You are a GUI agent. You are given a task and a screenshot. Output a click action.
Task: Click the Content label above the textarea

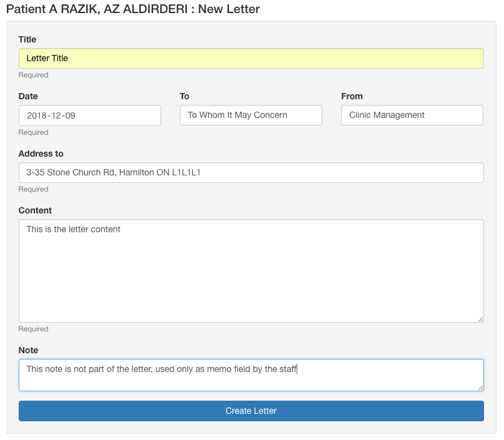(x=35, y=210)
